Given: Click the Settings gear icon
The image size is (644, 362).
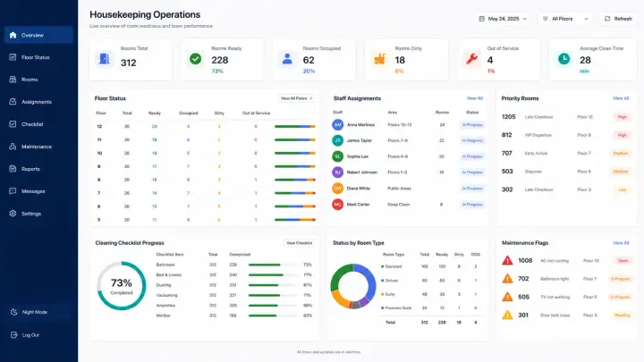Looking at the screenshot, I should 13,214.
